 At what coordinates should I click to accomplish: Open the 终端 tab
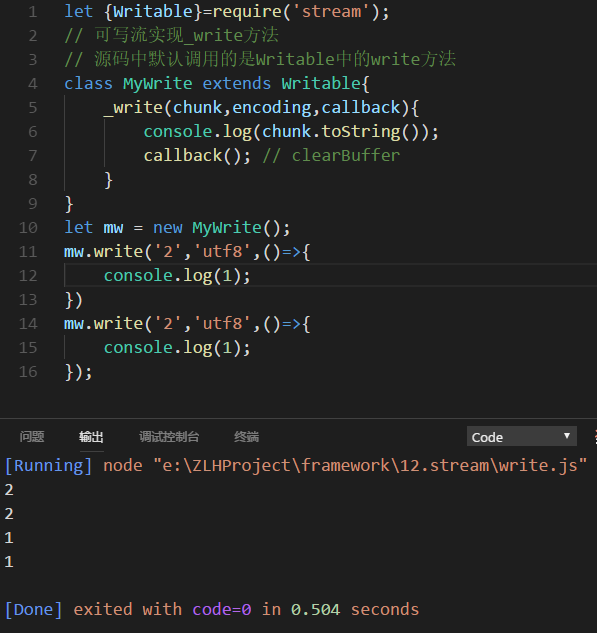[x=246, y=437]
